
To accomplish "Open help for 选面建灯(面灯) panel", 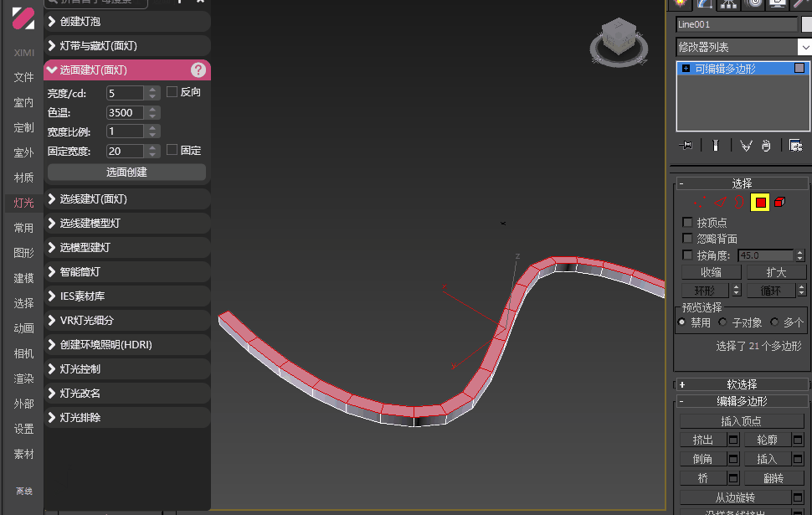I will [x=198, y=70].
